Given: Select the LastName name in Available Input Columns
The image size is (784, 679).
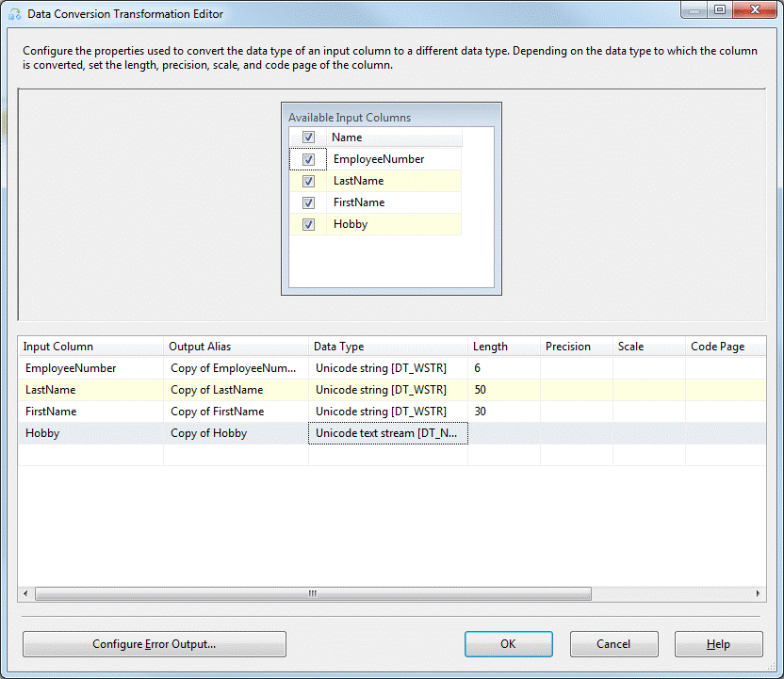Looking at the screenshot, I should pyautogui.click(x=394, y=181).
